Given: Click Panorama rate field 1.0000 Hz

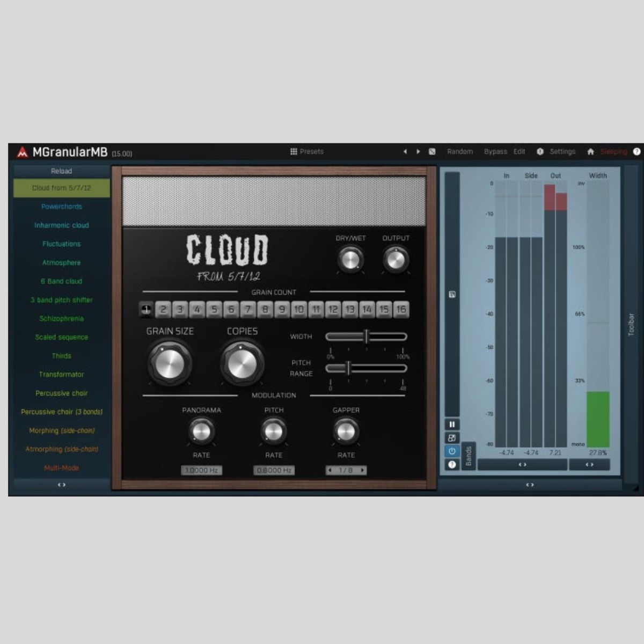Looking at the screenshot, I should 201,470.
